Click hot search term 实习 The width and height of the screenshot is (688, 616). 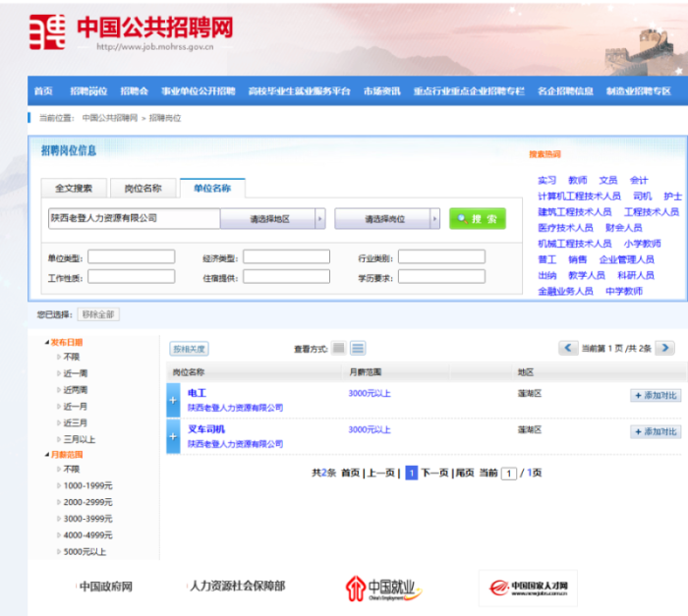coord(546,181)
